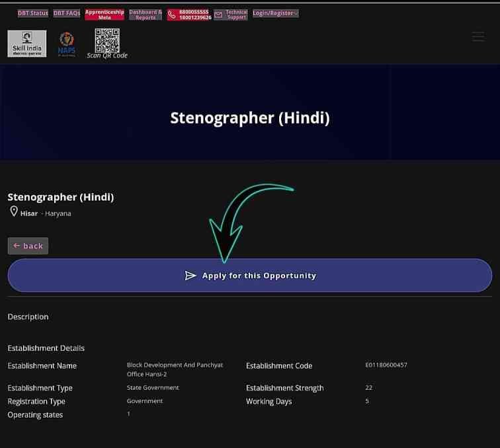Click the Technical Support link text
The width and height of the screenshot is (500, 448).
[236, 15]
